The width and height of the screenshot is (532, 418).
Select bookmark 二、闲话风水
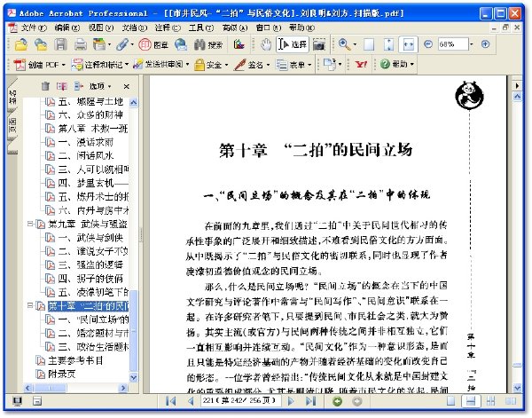click(x=85, y=156)
